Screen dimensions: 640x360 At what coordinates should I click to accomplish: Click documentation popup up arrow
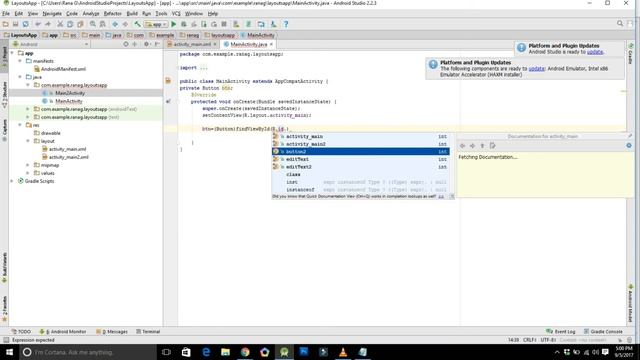pos(482,146)
